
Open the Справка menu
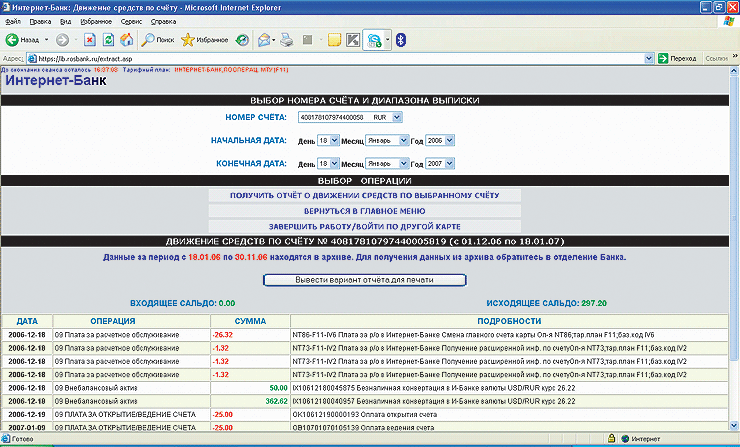tap(163, 21)
